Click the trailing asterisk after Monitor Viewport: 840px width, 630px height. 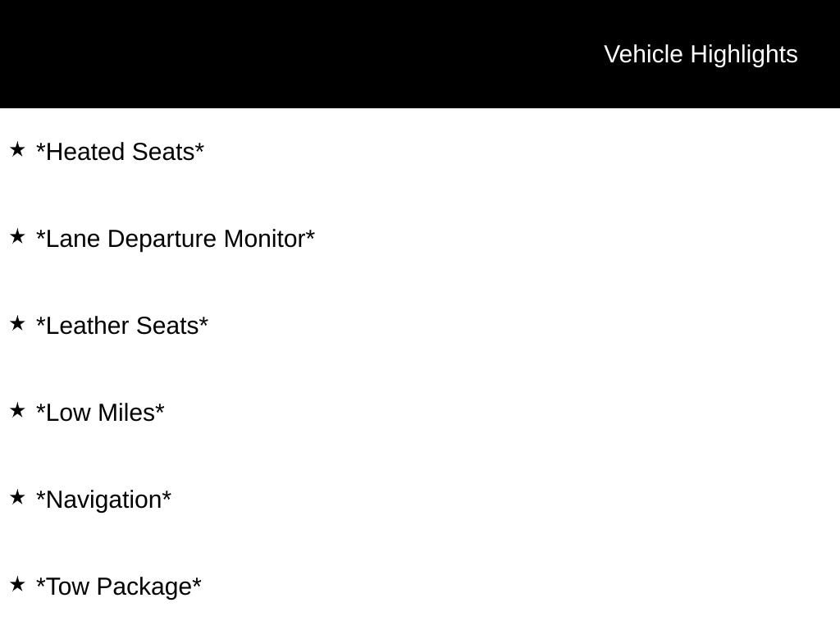coord(310,233)
